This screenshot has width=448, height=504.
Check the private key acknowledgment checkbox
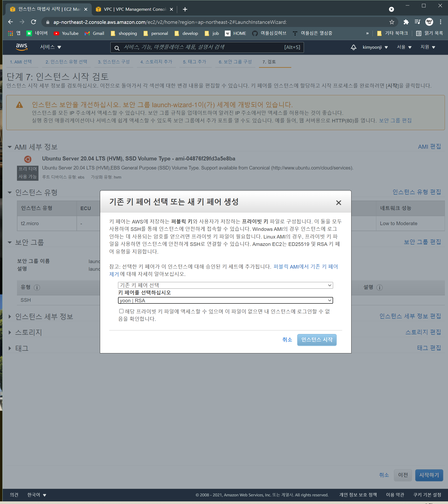pyautogui.click(x=121, y=311)
